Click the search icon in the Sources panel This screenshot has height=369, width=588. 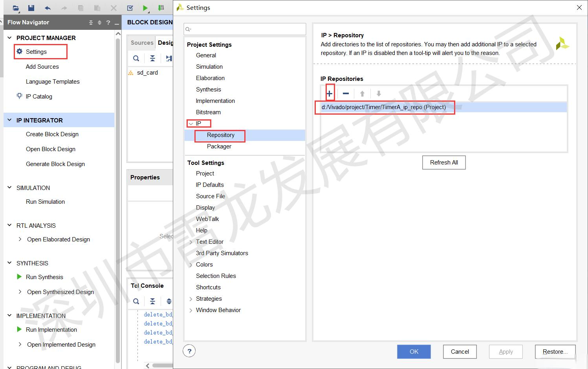coord(136,58)
